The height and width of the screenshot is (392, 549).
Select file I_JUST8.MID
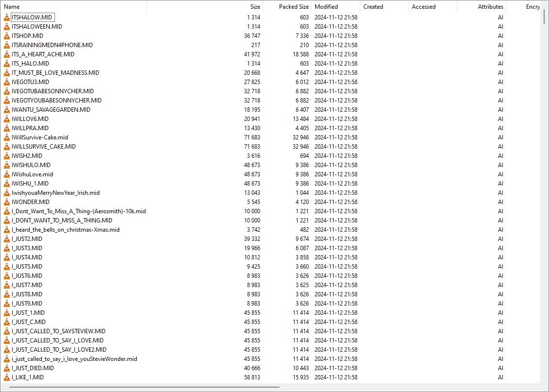[27, 294]
